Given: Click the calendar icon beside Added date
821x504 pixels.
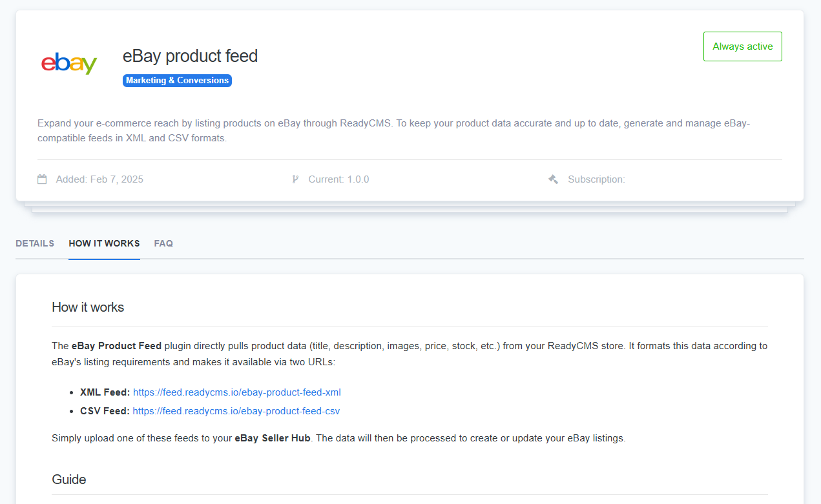Looking at the screenshot, I should coord(42,179).
